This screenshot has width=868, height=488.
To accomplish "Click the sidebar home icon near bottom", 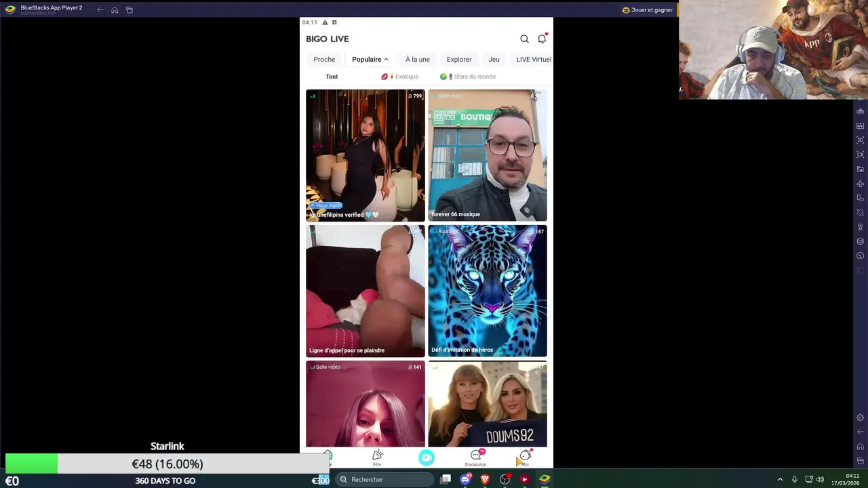I will [x=861, y=447].
